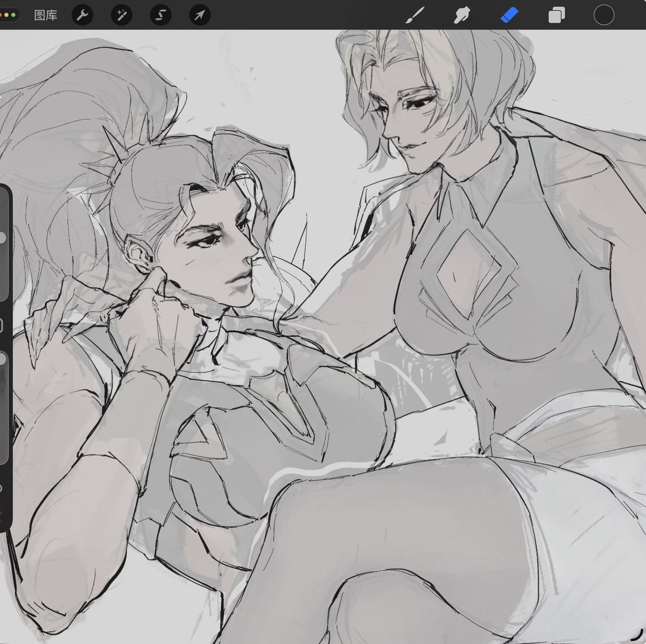Click the brush size slider handle
Screen dimensions: 646x644
[2, 237]
